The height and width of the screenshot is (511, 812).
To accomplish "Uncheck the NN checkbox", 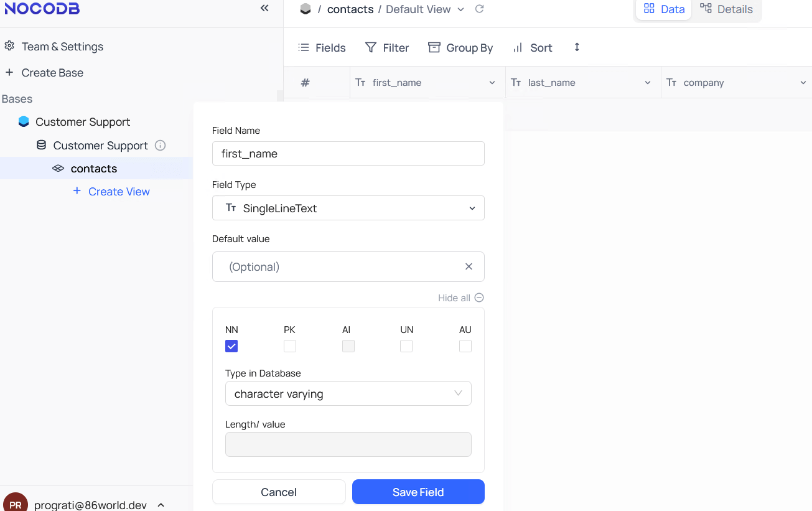I will click(231, 346).
